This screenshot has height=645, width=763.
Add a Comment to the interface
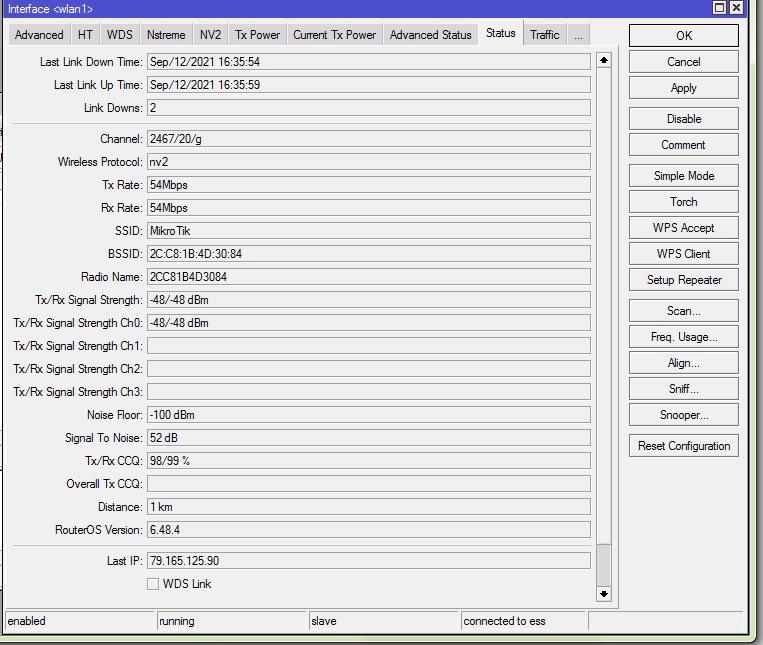pyautogui.click(x=684, y=145)
